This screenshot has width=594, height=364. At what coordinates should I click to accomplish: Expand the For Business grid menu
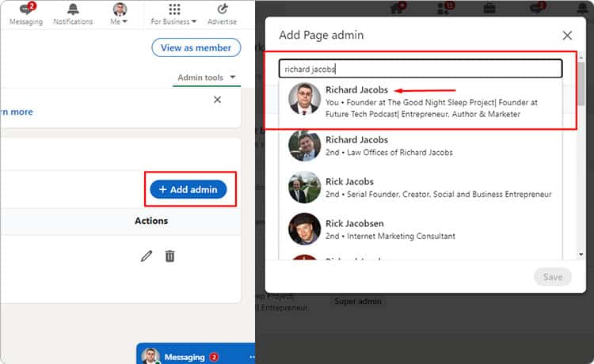tap(174, 13)
